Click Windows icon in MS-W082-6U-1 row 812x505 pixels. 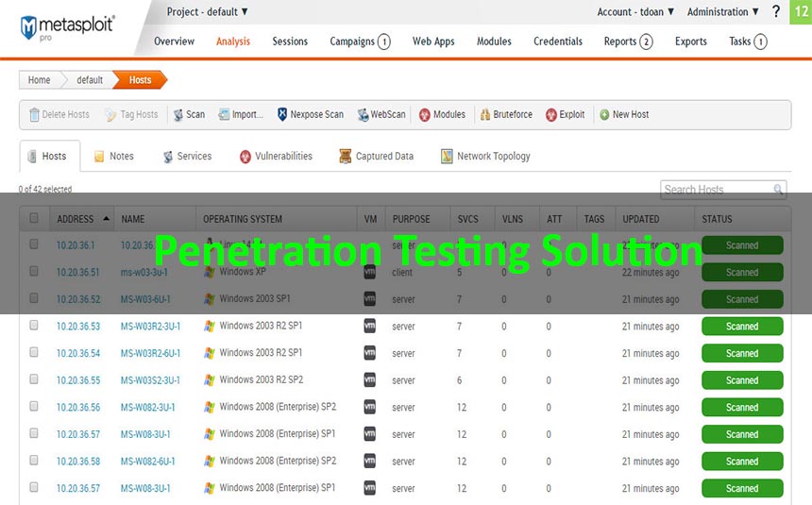210,461
